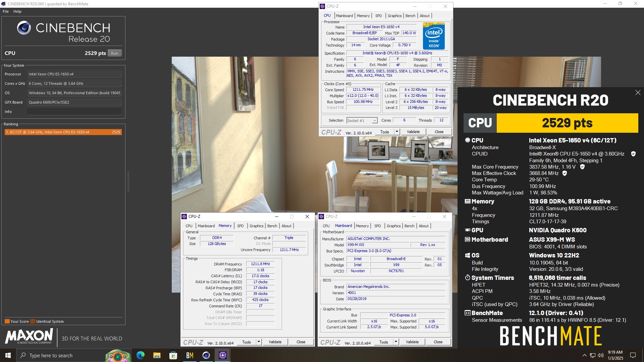Open Microsoft Store from taskbar

click(173, 355)
